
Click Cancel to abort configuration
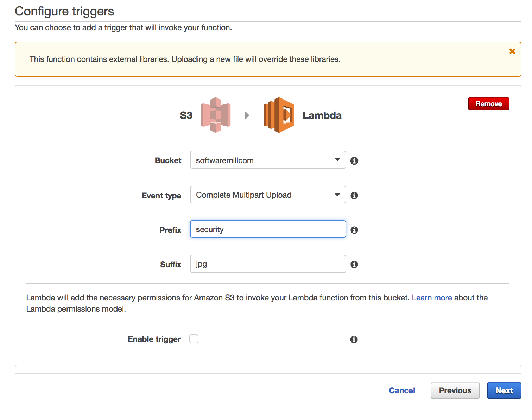tap(402, 390)
